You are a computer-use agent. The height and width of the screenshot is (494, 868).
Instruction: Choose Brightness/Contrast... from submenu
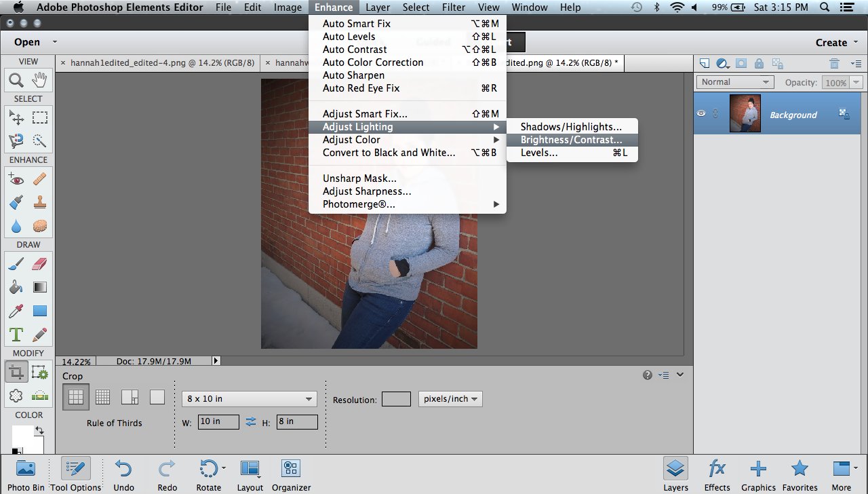point(572,140)
